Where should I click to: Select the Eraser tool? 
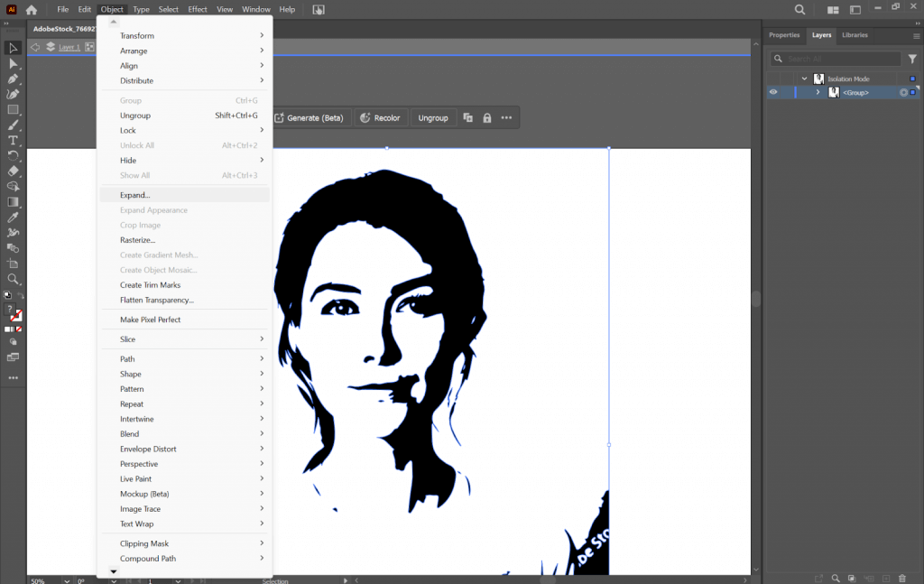[13, 171]
